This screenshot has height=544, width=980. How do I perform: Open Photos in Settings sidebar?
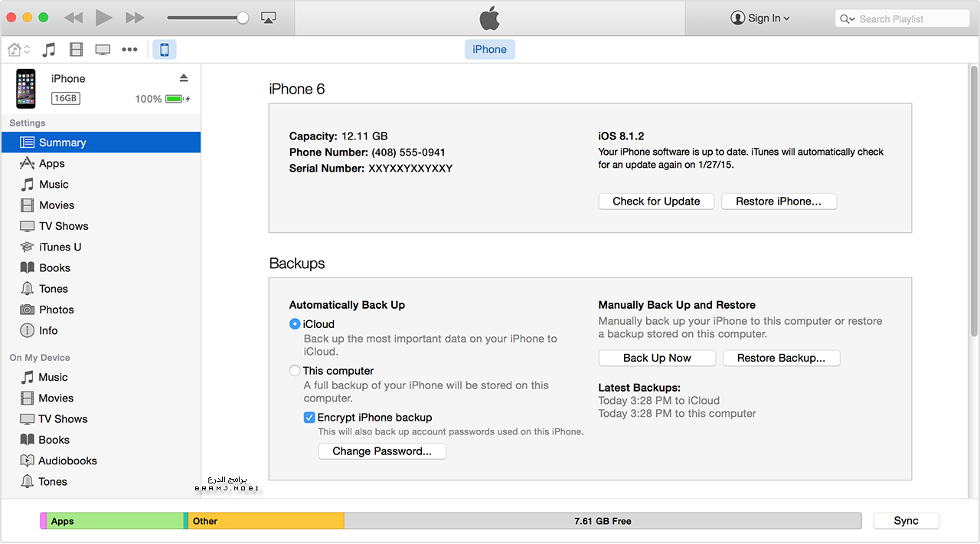coord(56,310)
